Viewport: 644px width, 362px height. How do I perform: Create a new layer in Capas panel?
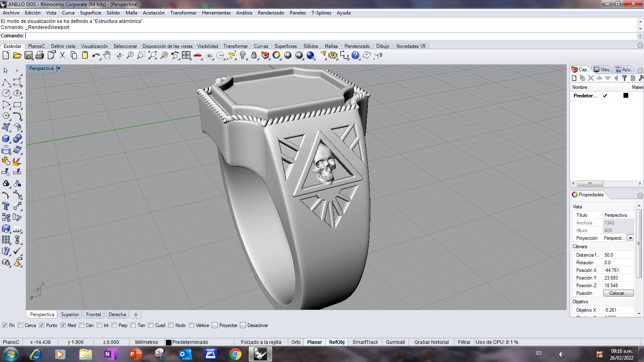(574, 78)
